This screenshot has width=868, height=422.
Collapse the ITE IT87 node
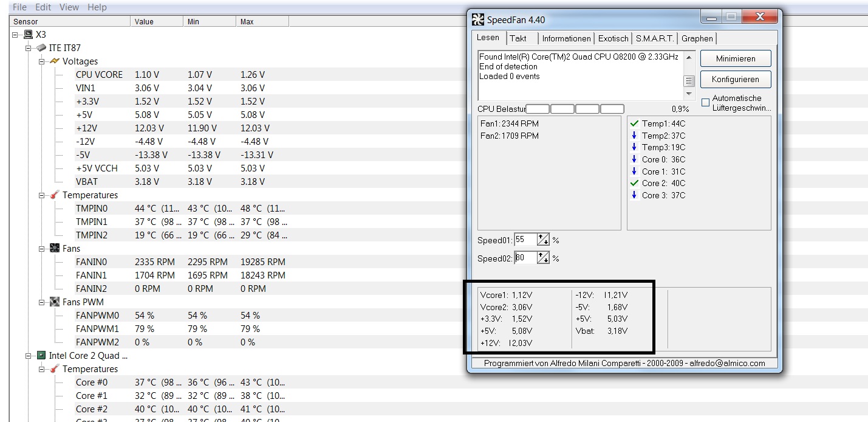29,48
